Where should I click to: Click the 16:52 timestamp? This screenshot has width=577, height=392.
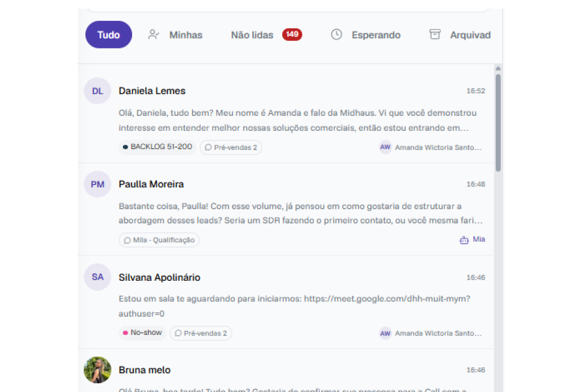coord(476,91)
